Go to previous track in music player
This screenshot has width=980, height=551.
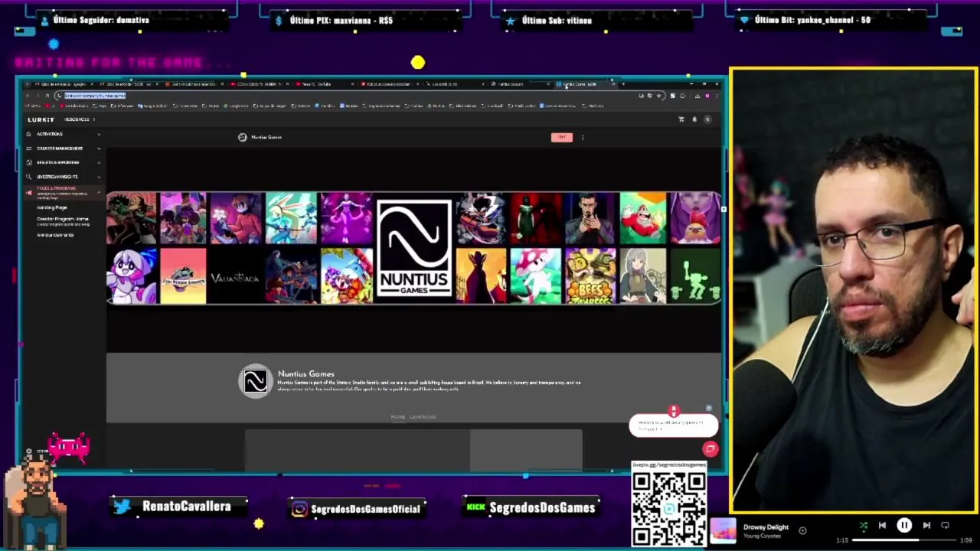pyautogui.click(x=882, y=525)
